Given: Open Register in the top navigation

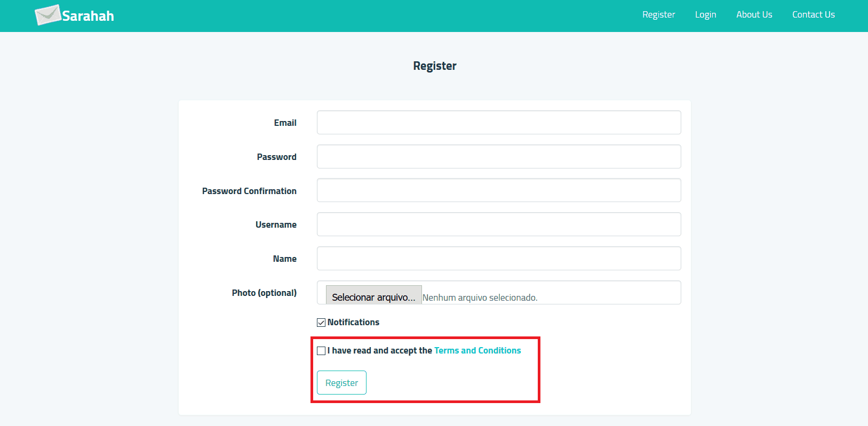Looking at the screenshot, I should point(658,15).
